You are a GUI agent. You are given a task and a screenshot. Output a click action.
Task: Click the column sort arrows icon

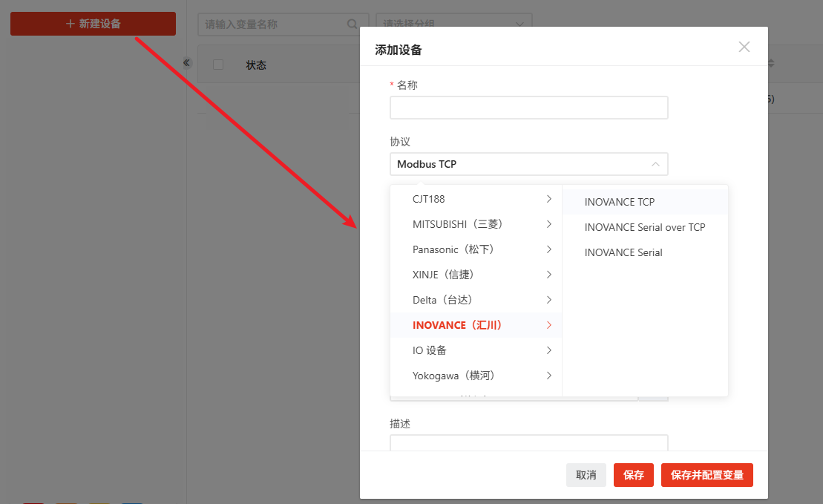[x=770, y=64]
